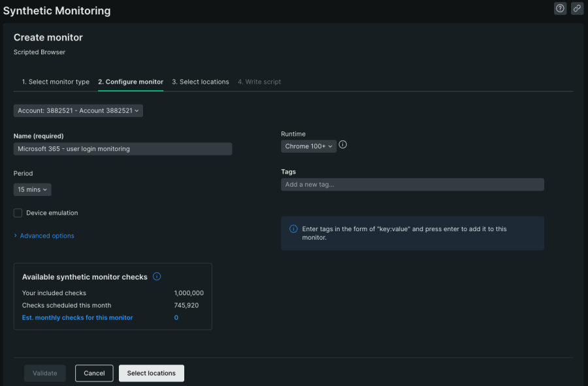Image resolution: width=588 pixels, height=386 pixels.
Task: Open the 4. Write script tab
Action: (x=259, y=82)
